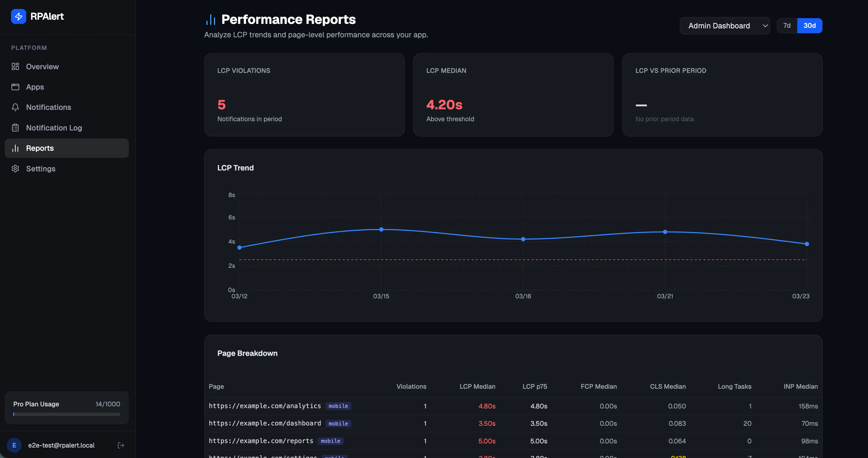
Task: Sort by the LCP Median column header
Action: click(x=477, y=387)
